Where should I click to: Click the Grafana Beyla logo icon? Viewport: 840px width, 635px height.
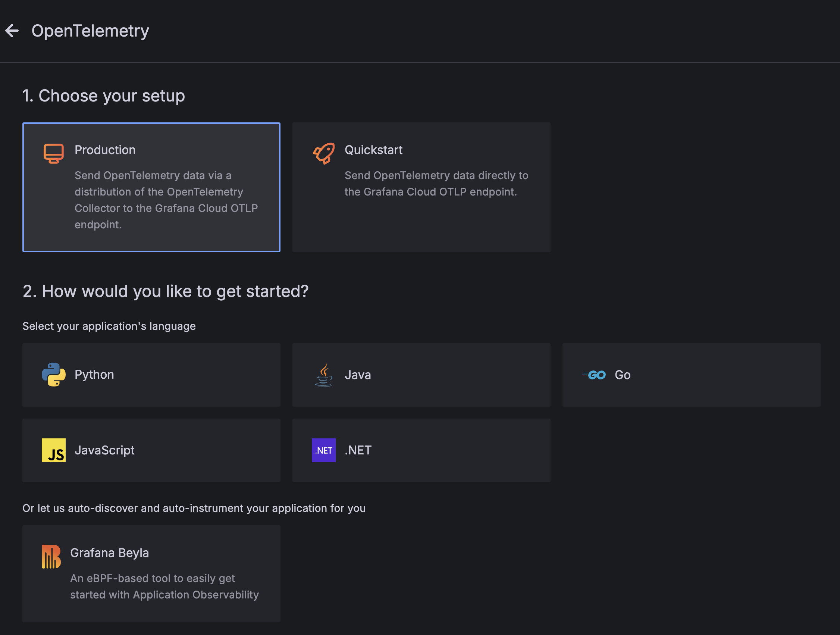(51, 556)
